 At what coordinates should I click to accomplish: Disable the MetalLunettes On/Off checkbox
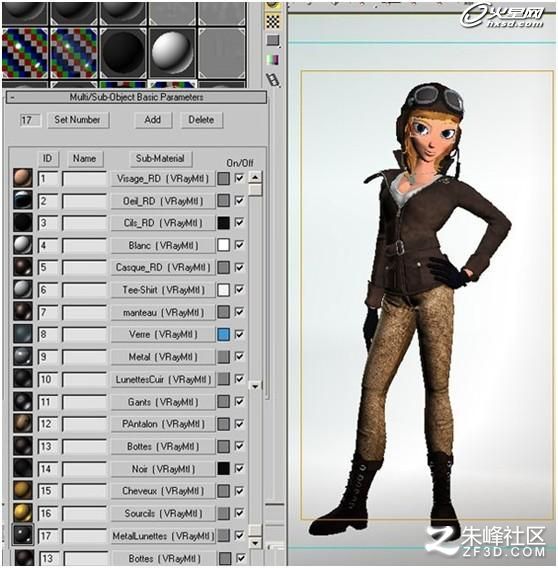pyautogui.click(x=239, y=535)
